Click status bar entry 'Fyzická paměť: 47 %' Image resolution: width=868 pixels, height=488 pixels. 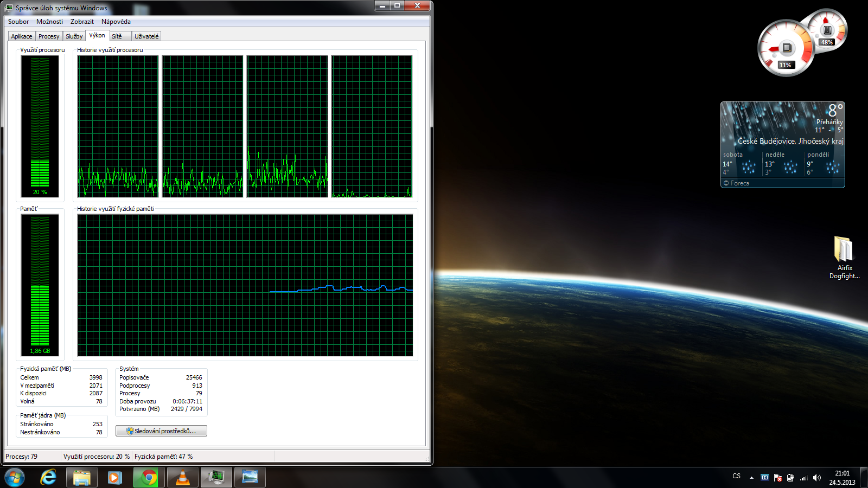point(164,457)
